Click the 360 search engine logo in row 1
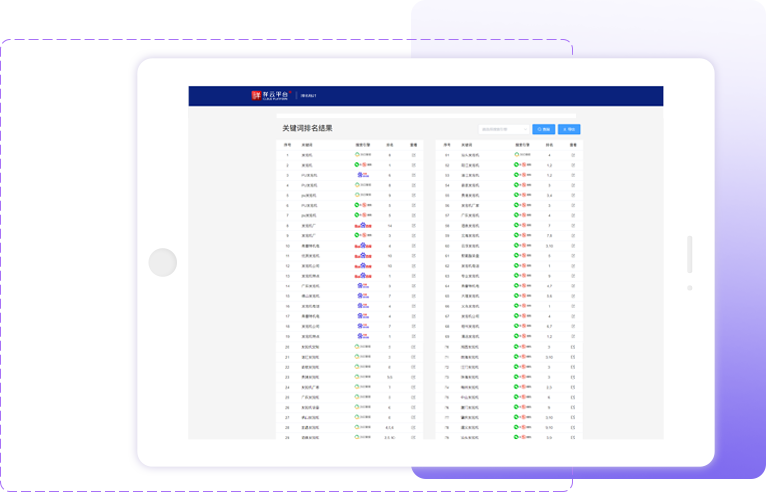Viewport: 766px width, 492px height. point(363,155)
